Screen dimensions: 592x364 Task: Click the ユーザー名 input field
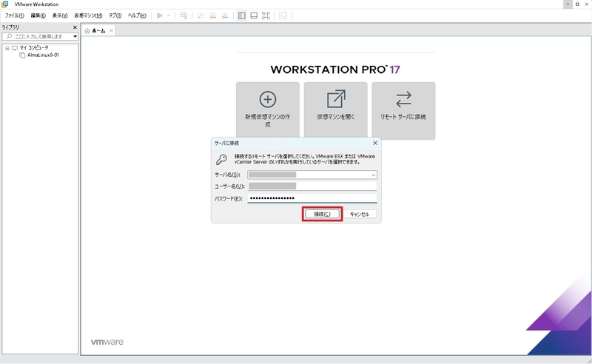tap(312, 186)
